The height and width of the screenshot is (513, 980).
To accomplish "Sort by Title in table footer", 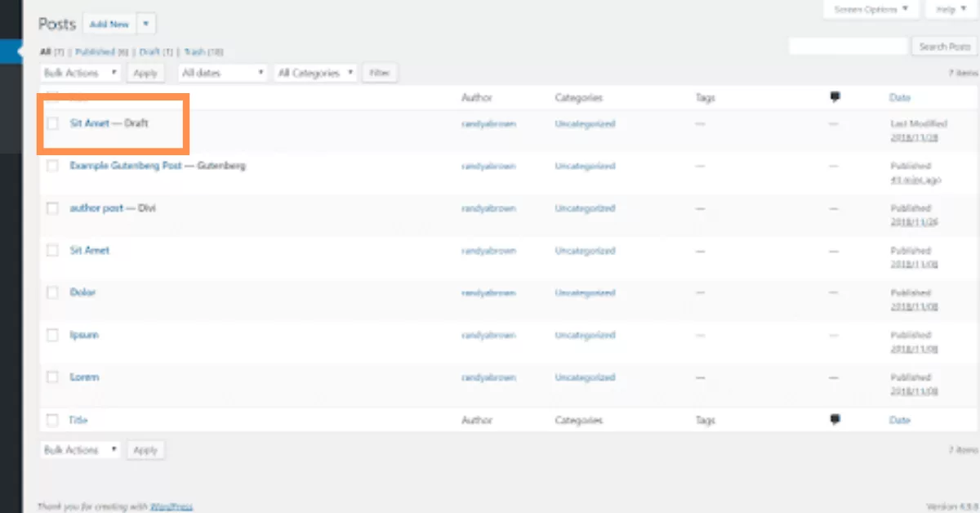I will [78, 420].
